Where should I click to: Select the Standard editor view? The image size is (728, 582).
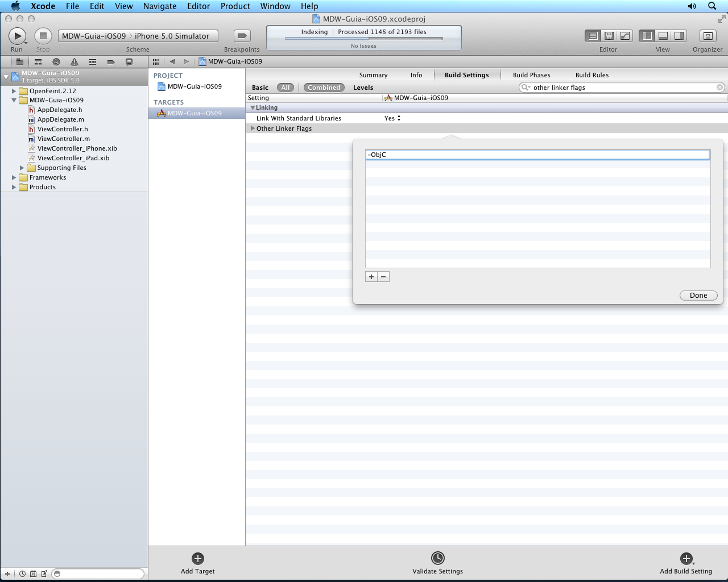pos(593,36)
